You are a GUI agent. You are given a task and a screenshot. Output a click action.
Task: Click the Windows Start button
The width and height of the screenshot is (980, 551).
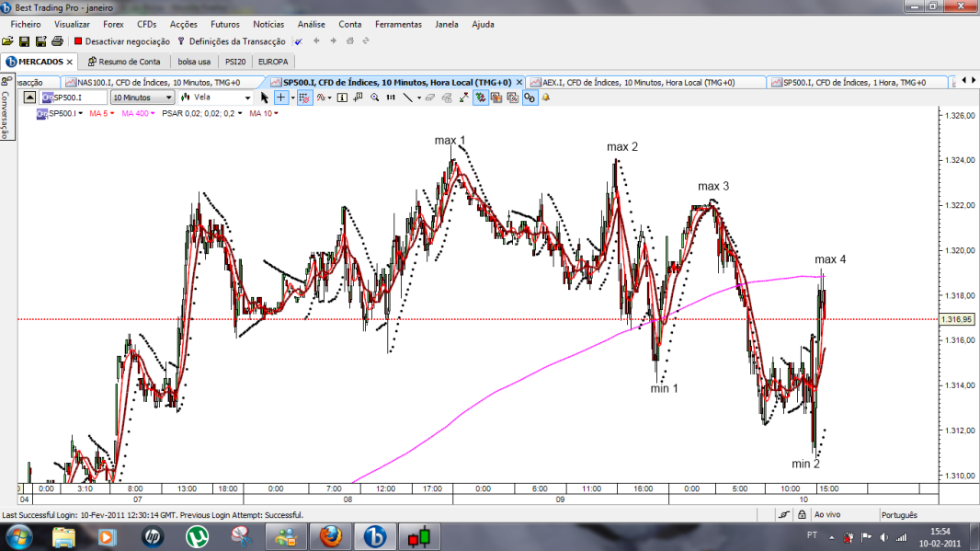click(x=18, y=537)
